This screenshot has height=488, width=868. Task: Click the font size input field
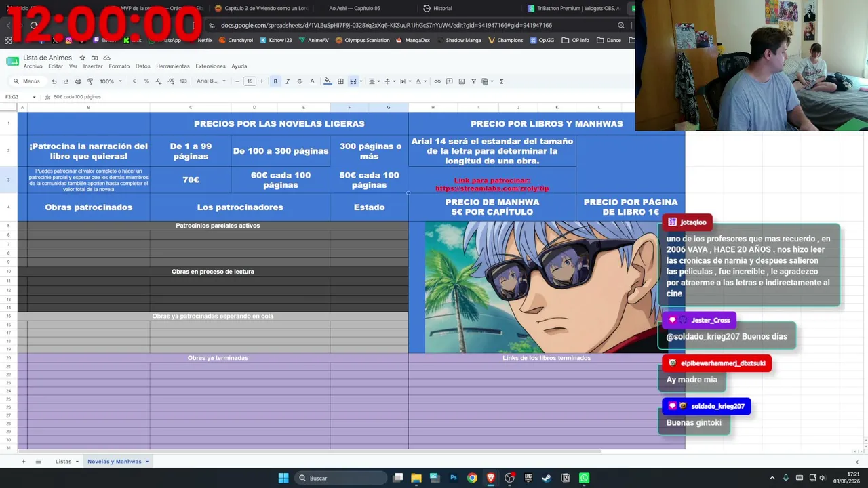click(250, 81)
